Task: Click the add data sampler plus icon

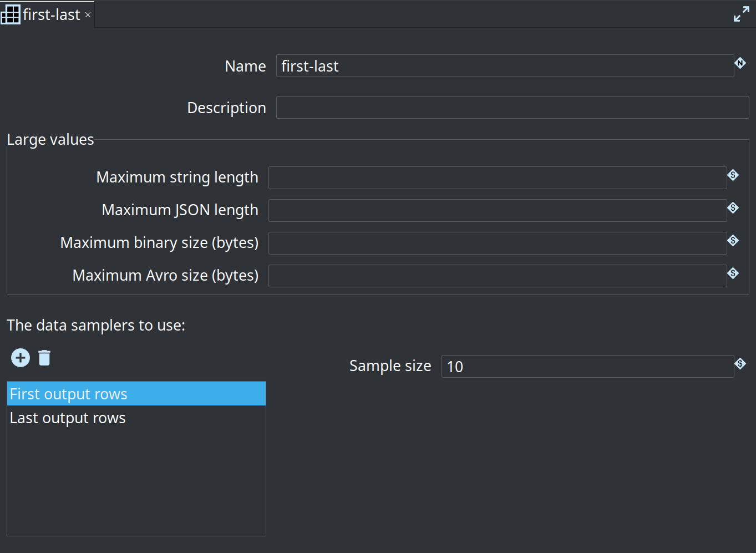Action: point(21,358)
